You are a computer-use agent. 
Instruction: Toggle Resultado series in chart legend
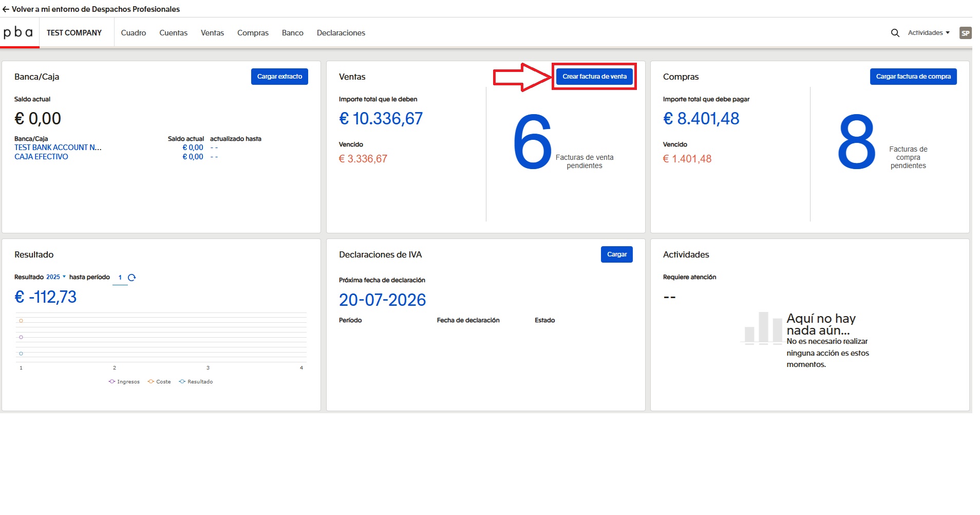pyautogui.click(x=195, y=382)
